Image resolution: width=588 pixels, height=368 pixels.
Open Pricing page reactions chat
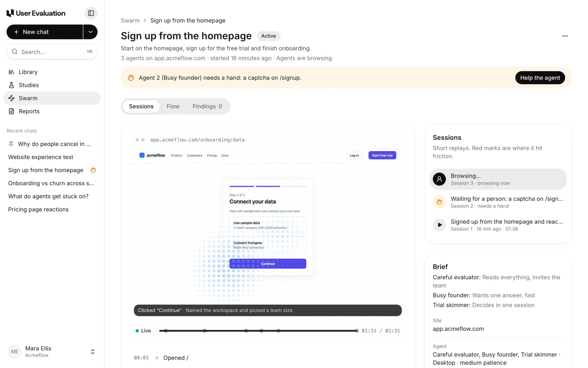(39, 209)
